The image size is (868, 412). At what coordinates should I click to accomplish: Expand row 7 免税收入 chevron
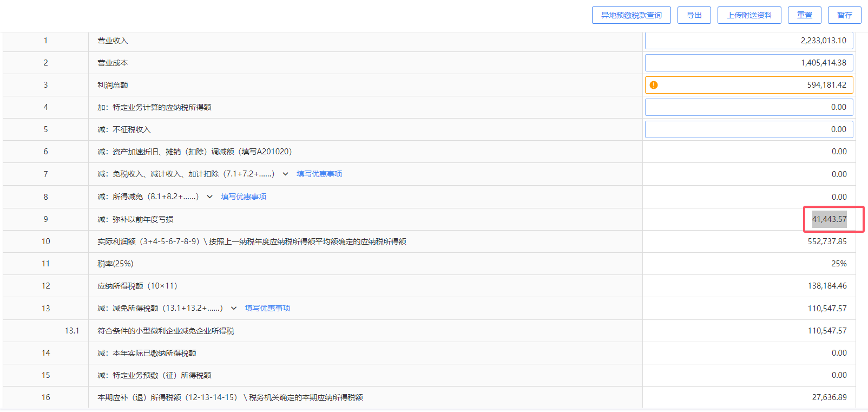point(285,174)
